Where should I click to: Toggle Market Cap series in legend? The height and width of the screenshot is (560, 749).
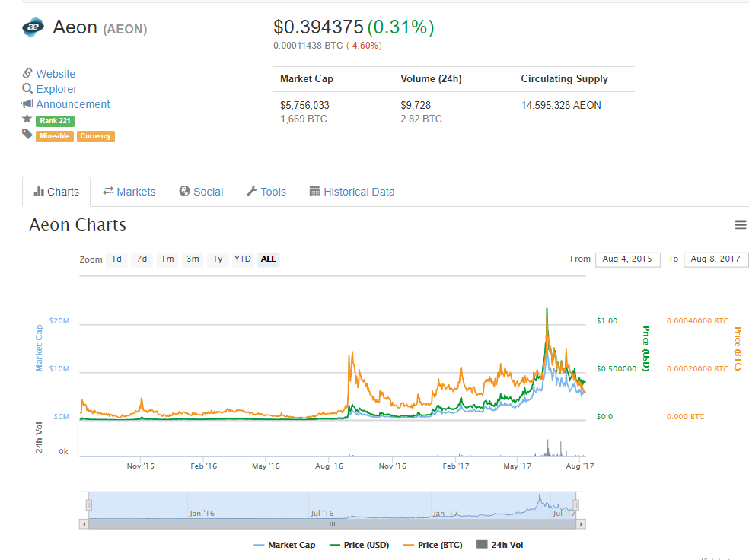pos(285,545)
